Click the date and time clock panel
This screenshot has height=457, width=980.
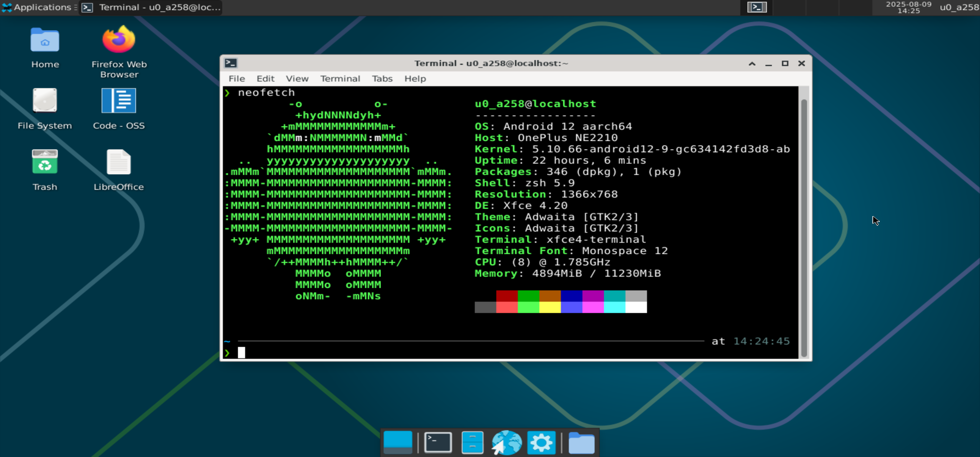tap(908, 7)
